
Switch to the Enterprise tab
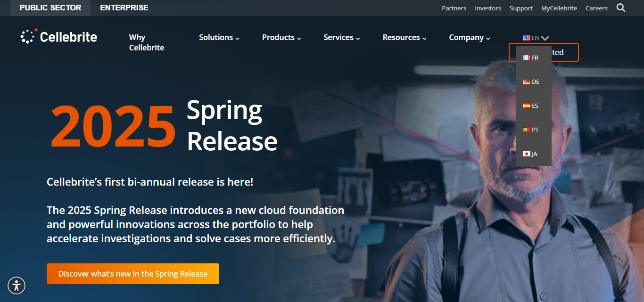coord(124,8)
